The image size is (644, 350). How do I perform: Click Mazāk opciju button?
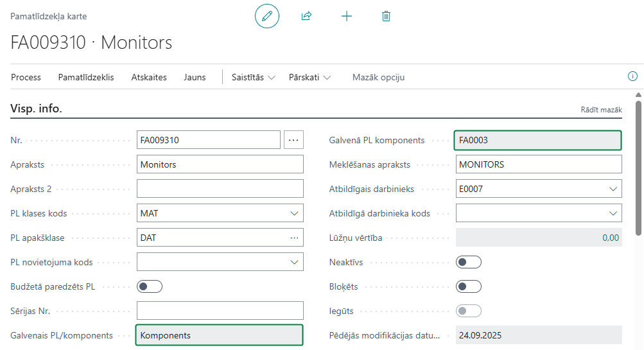click(x=378, y=77)
